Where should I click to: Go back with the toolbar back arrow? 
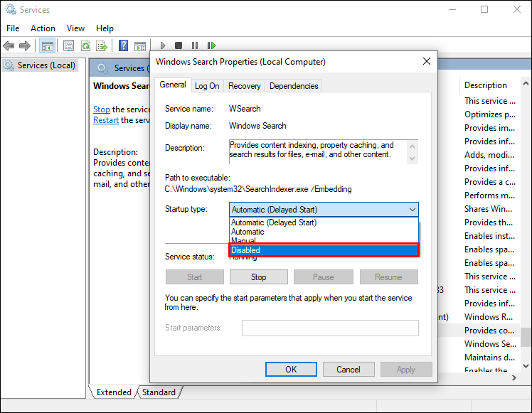[9, 45]
